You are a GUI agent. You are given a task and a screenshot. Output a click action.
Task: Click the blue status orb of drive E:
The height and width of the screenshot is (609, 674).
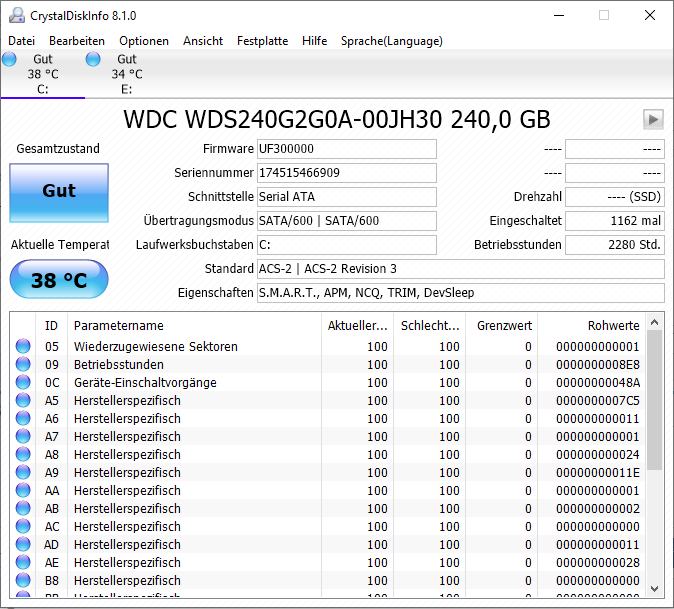(93, 59)
